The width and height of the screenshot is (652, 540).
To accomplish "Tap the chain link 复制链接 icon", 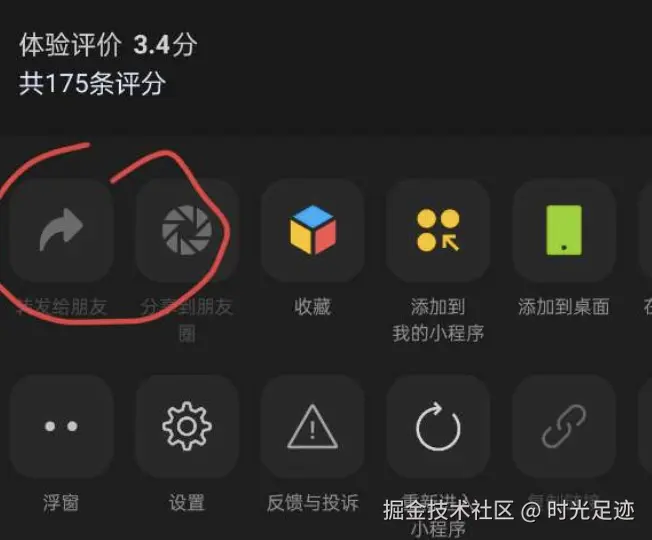I will tap(564, 426).
